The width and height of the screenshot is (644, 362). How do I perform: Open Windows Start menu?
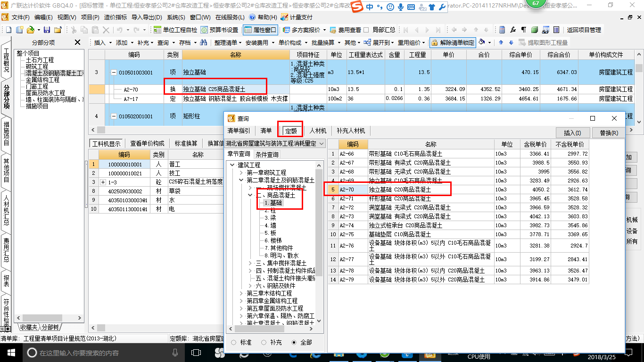pyautogui.click(x=11, y=352)
